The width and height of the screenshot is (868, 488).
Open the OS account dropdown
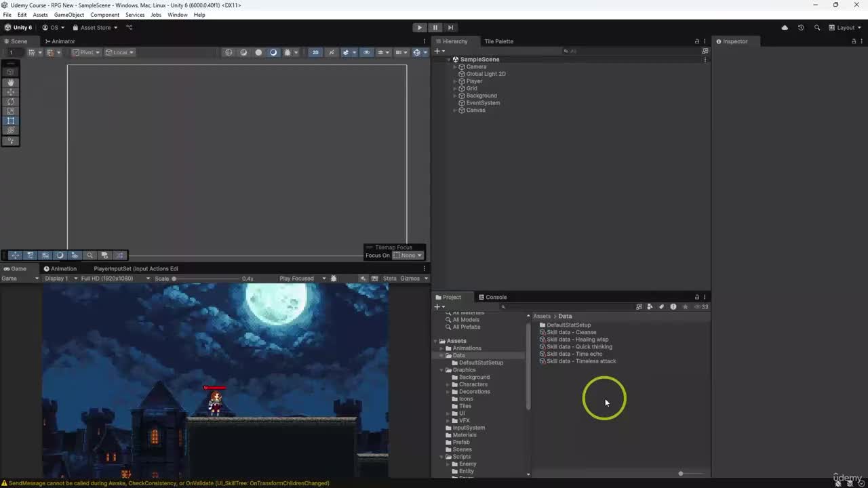[54, 28]
